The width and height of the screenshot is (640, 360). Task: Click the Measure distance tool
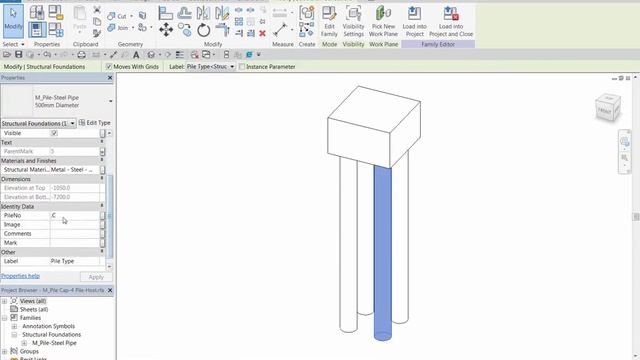pos(280,30)
